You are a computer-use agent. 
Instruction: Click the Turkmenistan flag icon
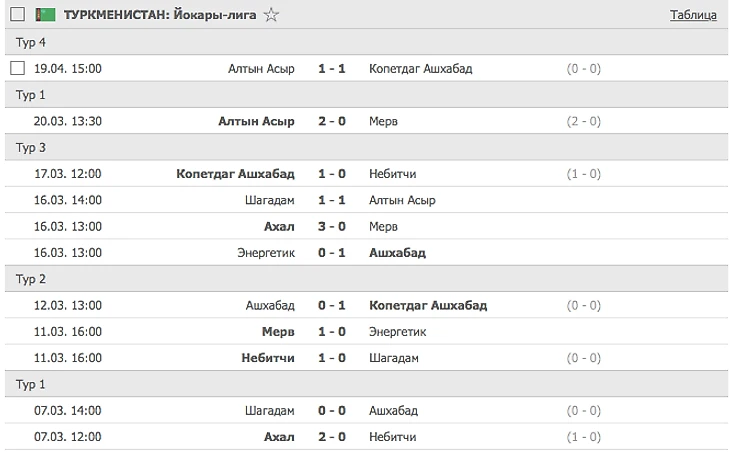pos(48,15)
